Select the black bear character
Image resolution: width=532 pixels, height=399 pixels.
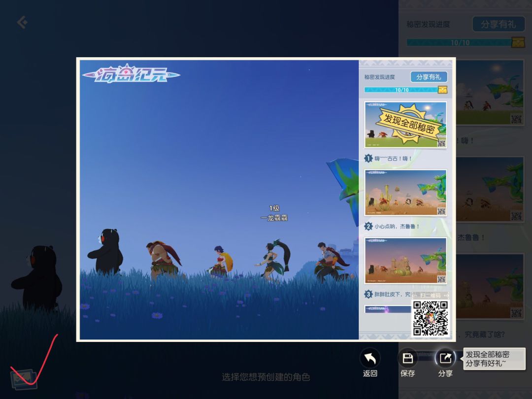(105, 251)
